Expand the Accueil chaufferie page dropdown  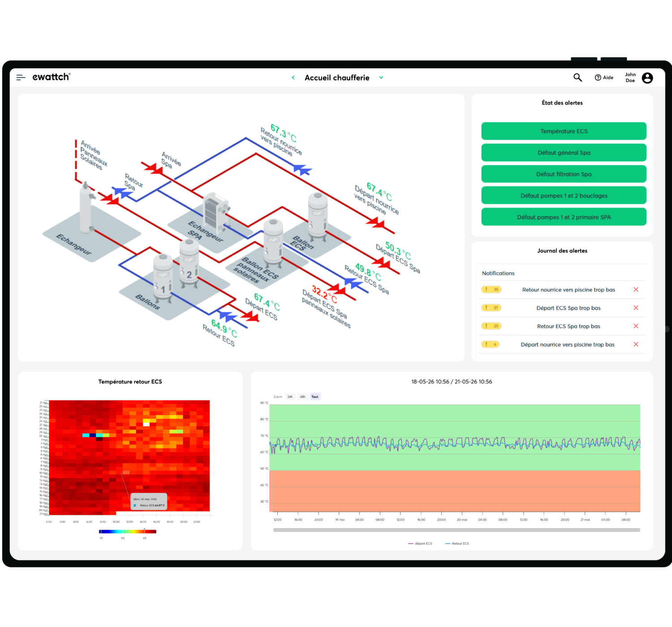381,78
